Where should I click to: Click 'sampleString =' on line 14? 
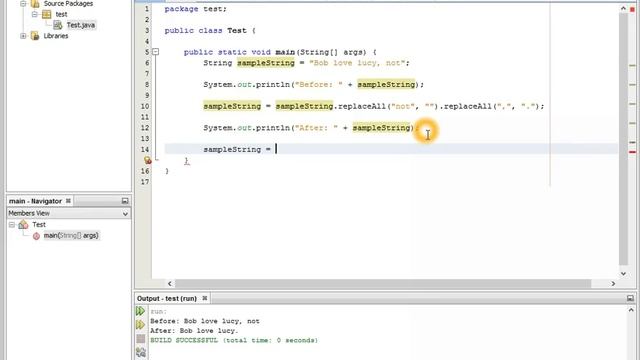237,149
